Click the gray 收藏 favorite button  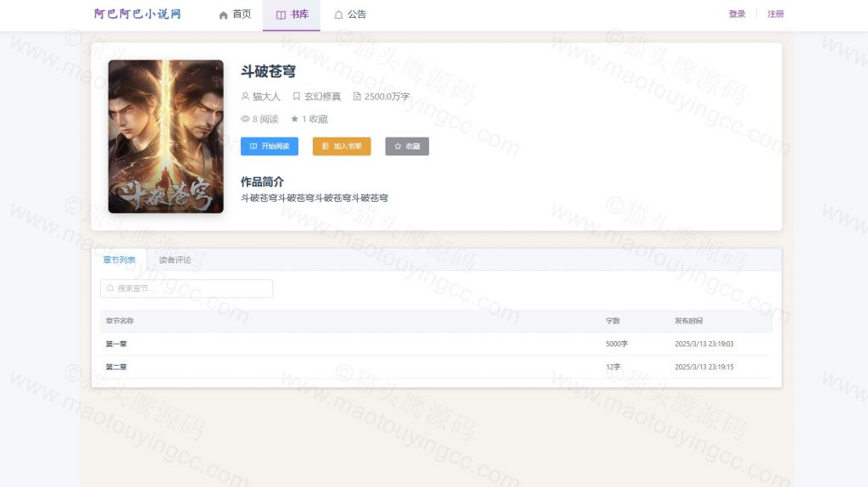pos(407,146)
